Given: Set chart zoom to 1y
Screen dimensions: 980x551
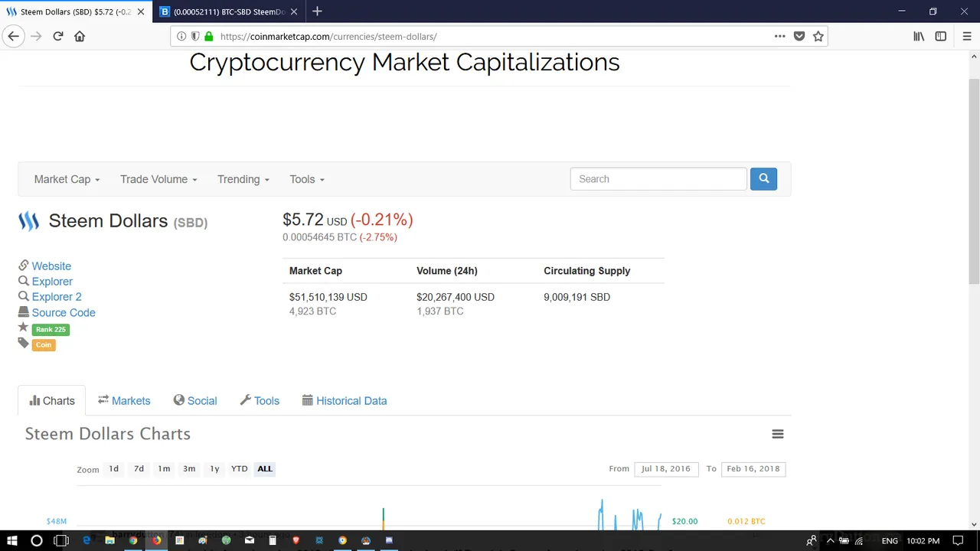Looking at the screenshot, I should [x=214, y=468].
